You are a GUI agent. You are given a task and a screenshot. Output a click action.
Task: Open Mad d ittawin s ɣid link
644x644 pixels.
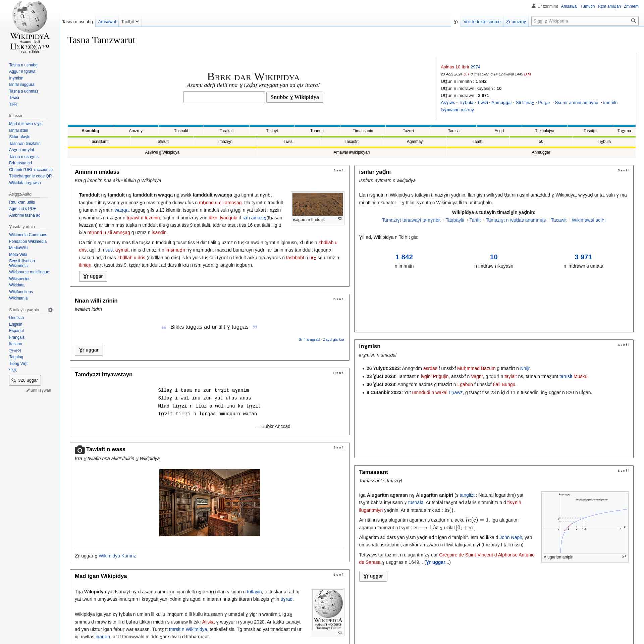tap(26, 124)
